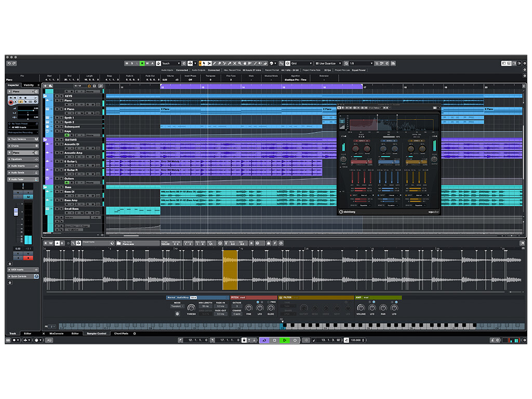
Task: Click the Slice mode button in Sampler
Action: (193, 298)
